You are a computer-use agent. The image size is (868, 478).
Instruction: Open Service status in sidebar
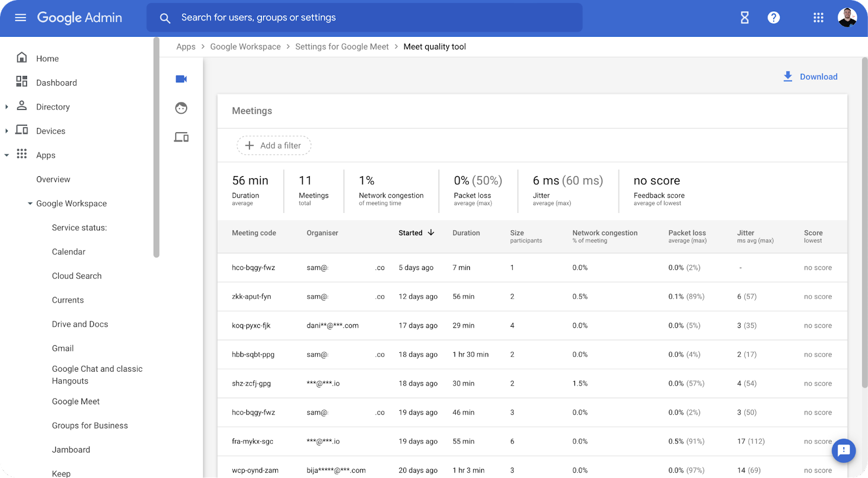tap(79, 228)
